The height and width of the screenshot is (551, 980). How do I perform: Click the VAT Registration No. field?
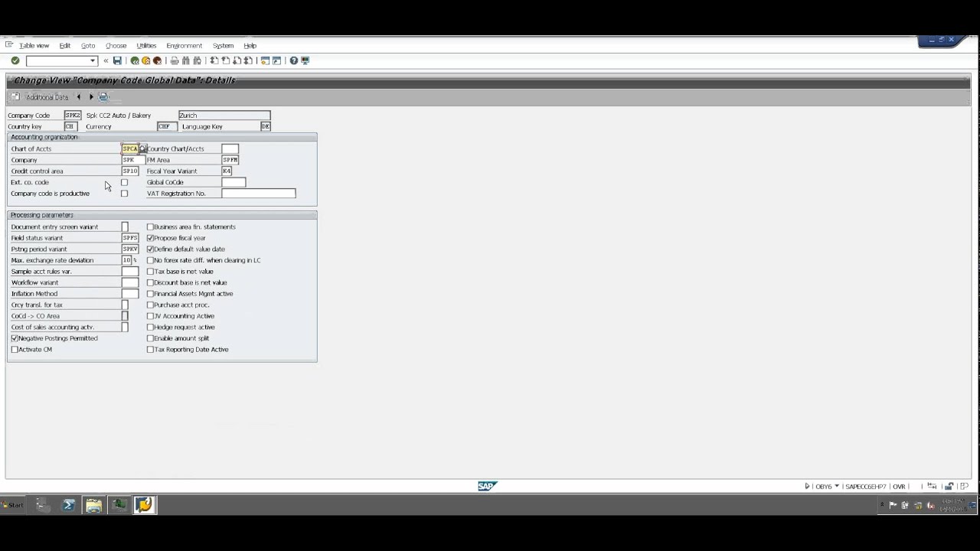tap(259, 194)
